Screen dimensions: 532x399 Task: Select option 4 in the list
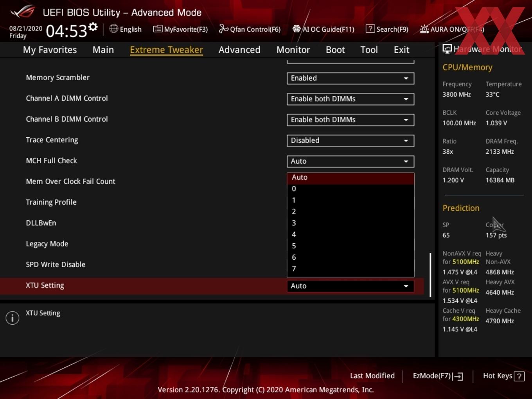[350, 235]
